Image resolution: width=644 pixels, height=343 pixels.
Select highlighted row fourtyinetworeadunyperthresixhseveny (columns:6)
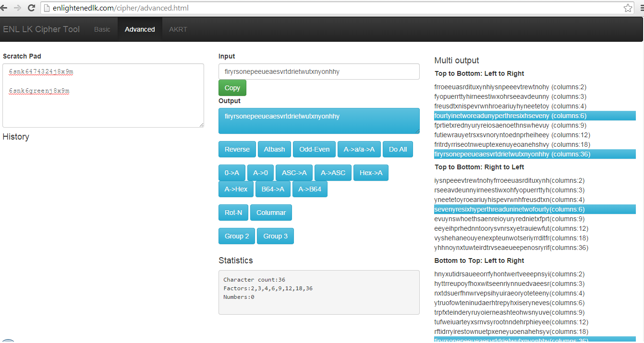[x=535, y=116]
